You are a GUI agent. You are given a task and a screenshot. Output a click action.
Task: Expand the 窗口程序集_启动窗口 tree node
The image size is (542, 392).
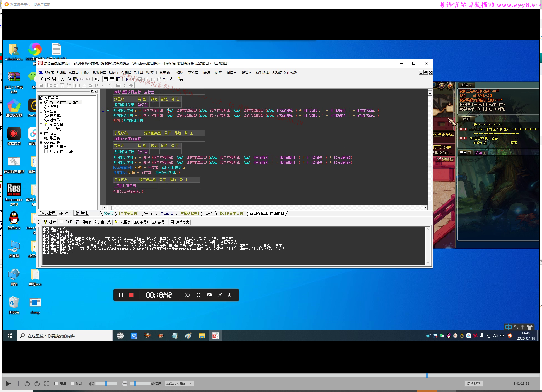click(x=41, y=102)
